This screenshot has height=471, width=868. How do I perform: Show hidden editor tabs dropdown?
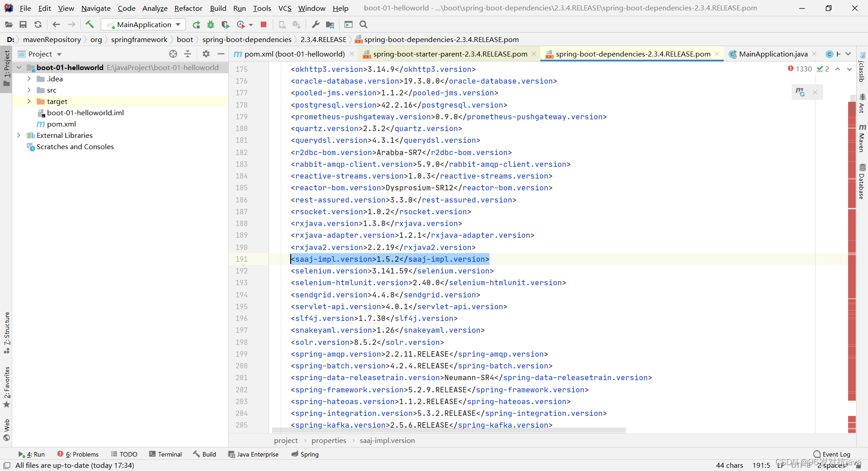(849, 54)
